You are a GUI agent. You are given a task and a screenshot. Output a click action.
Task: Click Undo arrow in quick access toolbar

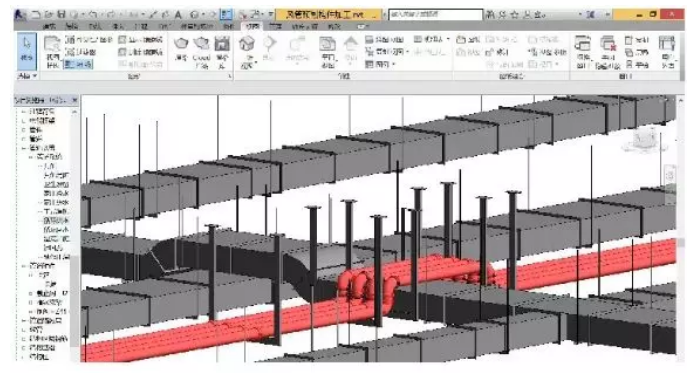pos(92,15)
